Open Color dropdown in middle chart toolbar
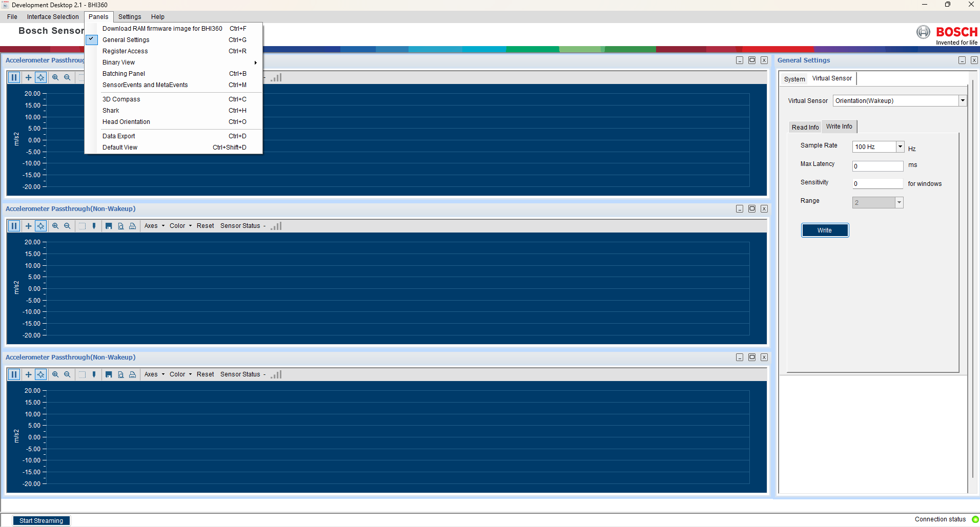This screenshot has height=527, width=980. (x=180, y=226)
